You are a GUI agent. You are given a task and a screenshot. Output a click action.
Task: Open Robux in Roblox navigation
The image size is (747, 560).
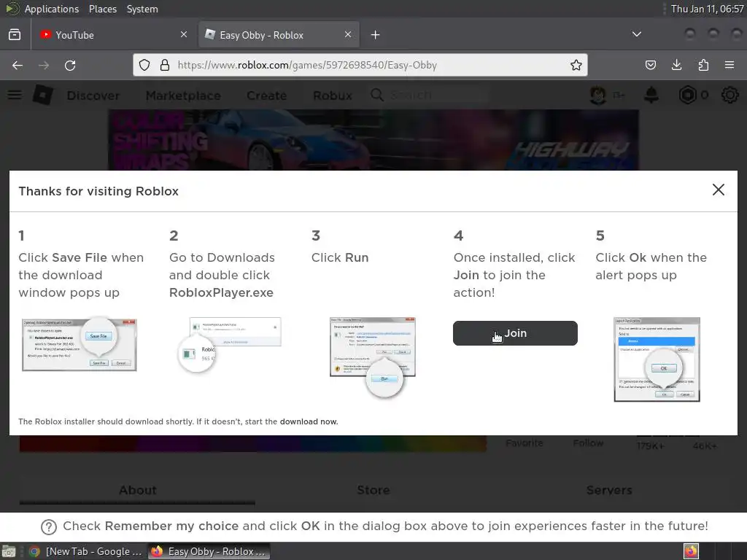pos(333,96)
